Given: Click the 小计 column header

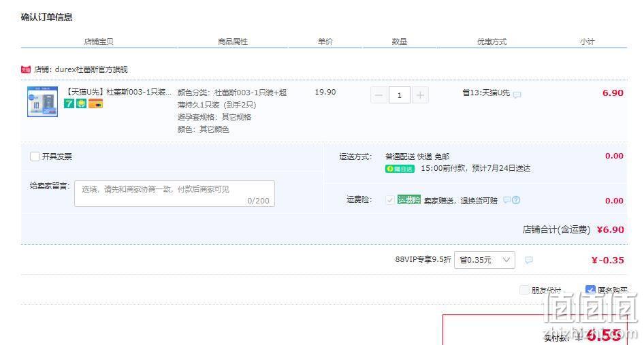Looking at the screenshot, I should coord(587,42).
